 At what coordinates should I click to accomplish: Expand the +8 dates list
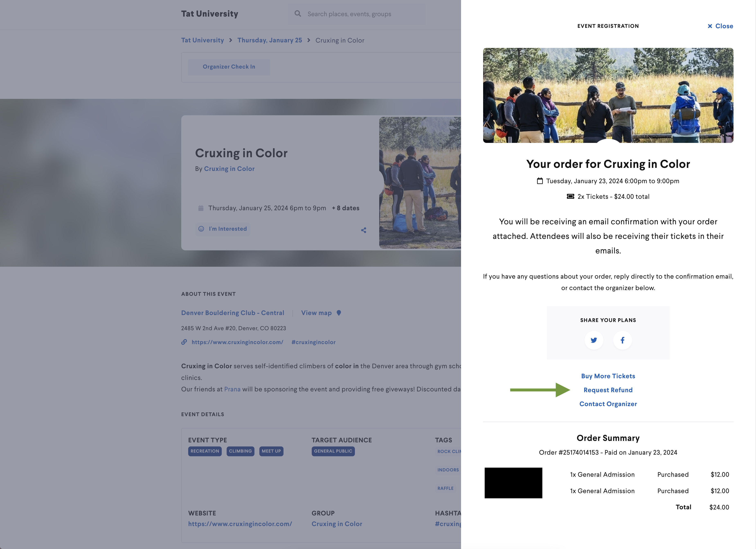(x=345, y=208)
